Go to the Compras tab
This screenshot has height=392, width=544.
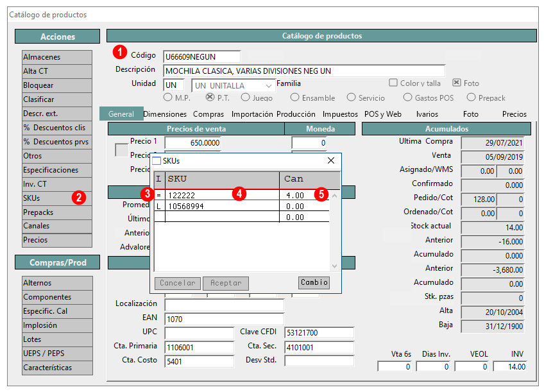pyautogui.click(x=208, y=114)
